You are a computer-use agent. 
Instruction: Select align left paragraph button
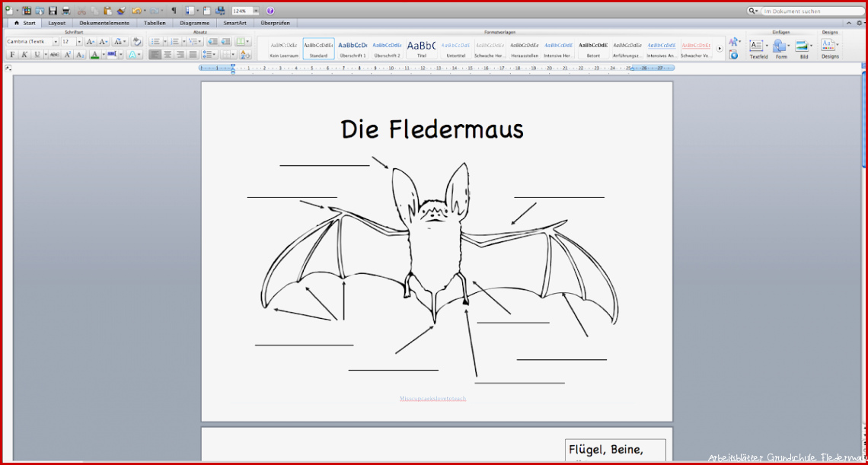click(x=155, y=54)
